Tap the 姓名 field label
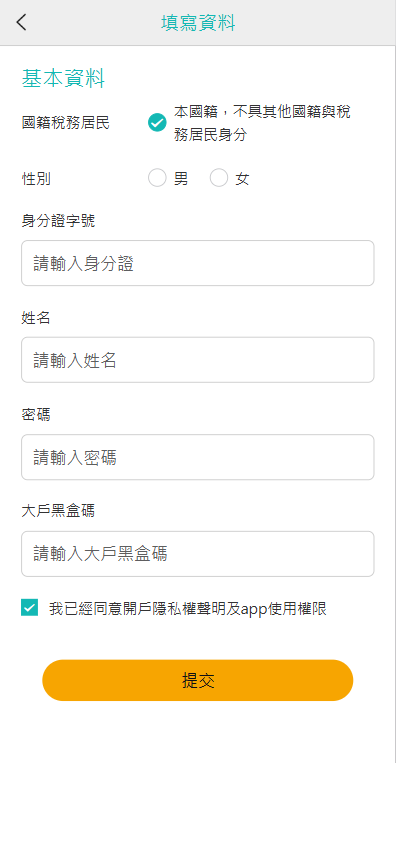 coord(36,318)
